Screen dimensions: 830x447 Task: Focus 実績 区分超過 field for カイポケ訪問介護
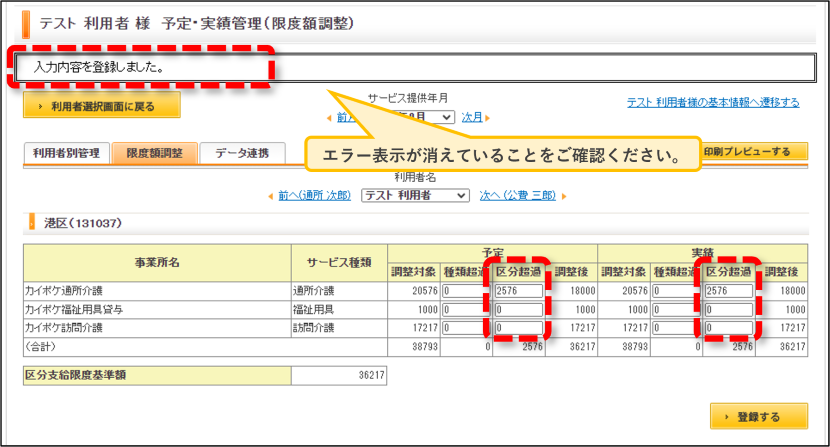729,328
